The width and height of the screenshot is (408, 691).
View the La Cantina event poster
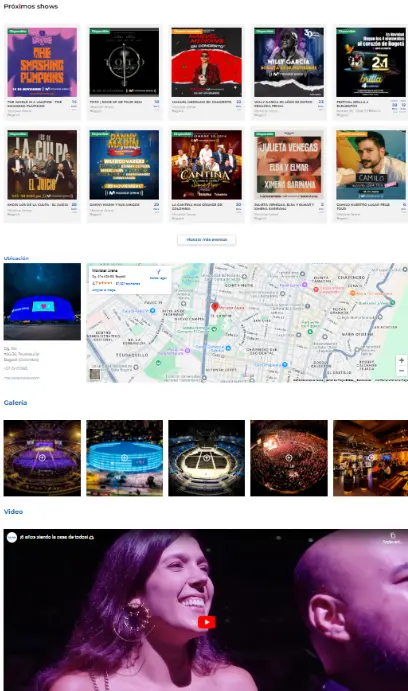206,165
